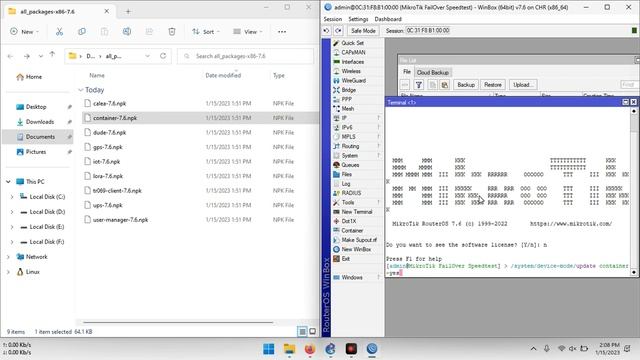Click the file list horizontal scrollbar
This screenshot has height=360, width=640.
(178, 322)
